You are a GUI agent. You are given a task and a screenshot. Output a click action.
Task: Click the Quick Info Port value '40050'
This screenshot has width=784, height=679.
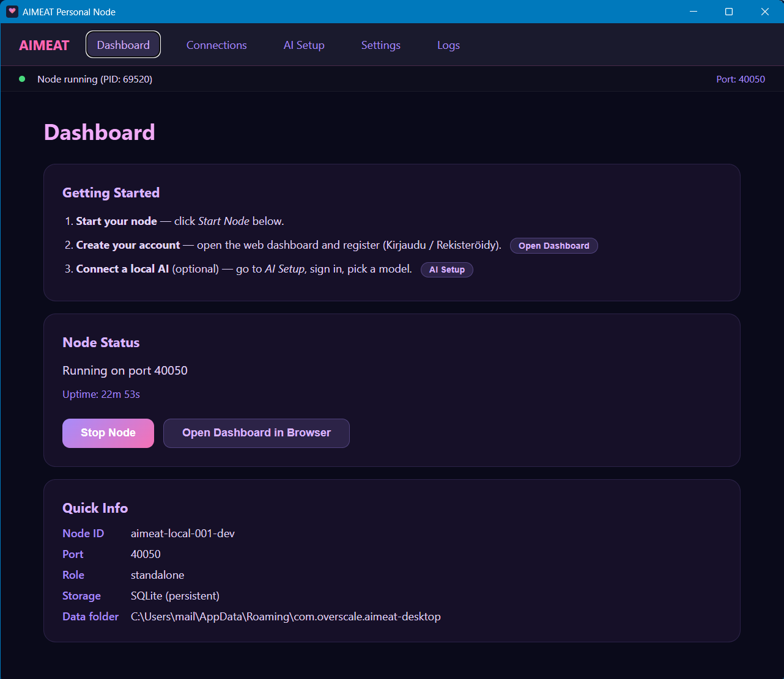click(146, 554)
